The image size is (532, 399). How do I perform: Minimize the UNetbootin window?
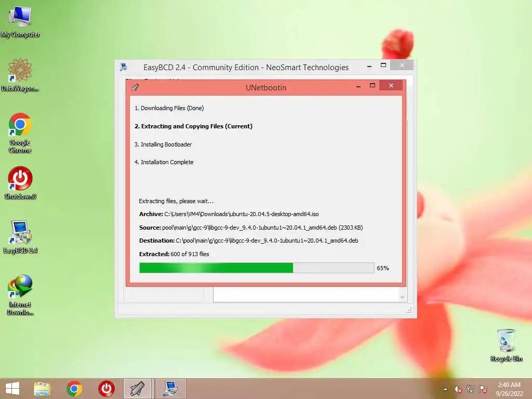358,86
